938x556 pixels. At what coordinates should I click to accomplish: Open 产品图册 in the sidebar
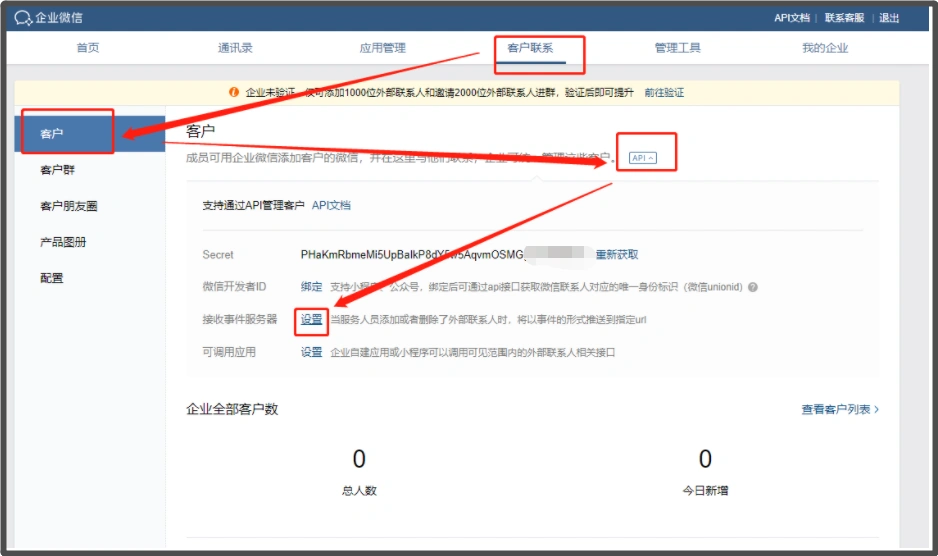(63, 242)
